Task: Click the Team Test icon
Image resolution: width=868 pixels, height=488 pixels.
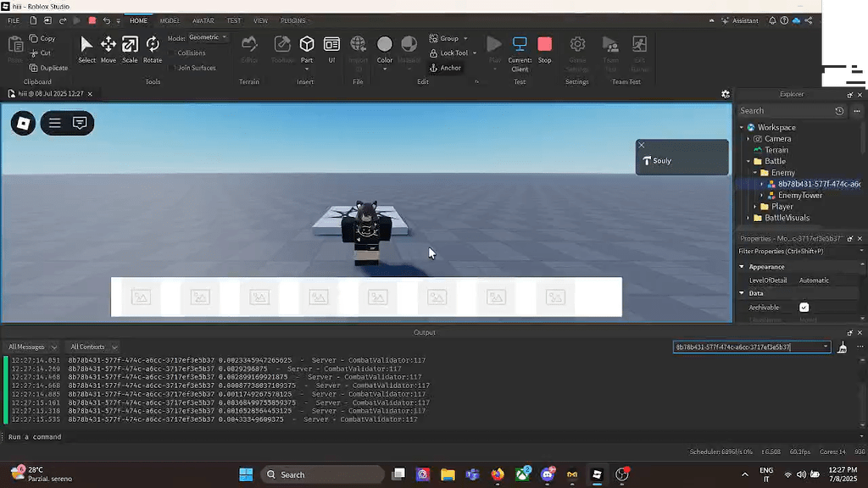Action: (610, 47)
